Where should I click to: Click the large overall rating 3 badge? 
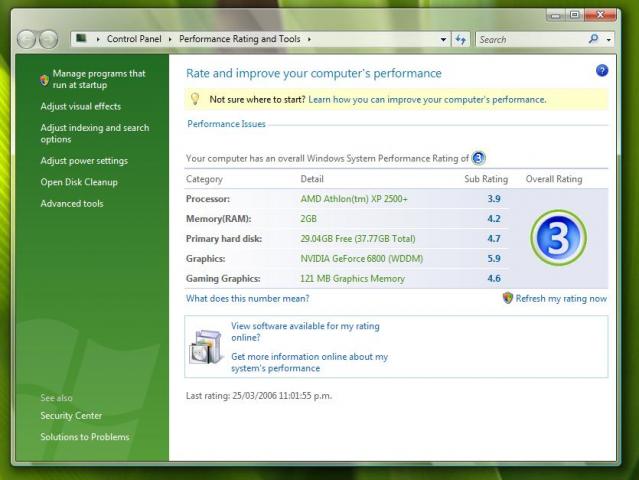click(x=558, y=238)
